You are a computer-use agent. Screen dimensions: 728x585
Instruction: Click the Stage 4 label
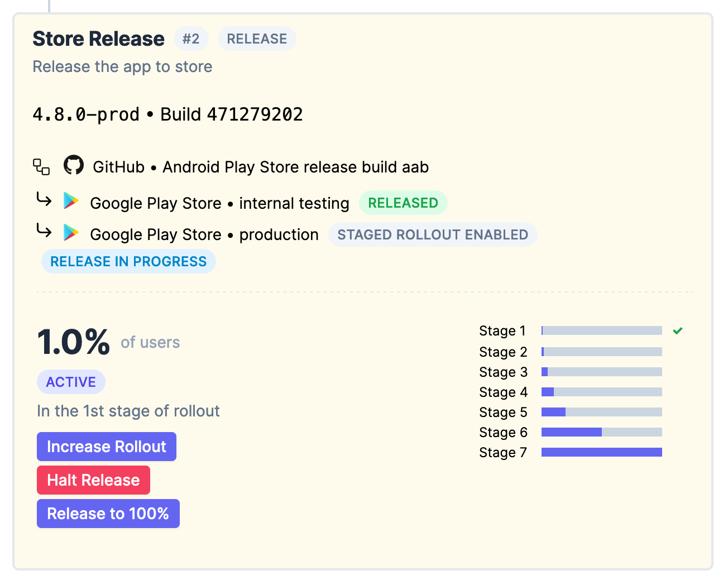(503, 392)
